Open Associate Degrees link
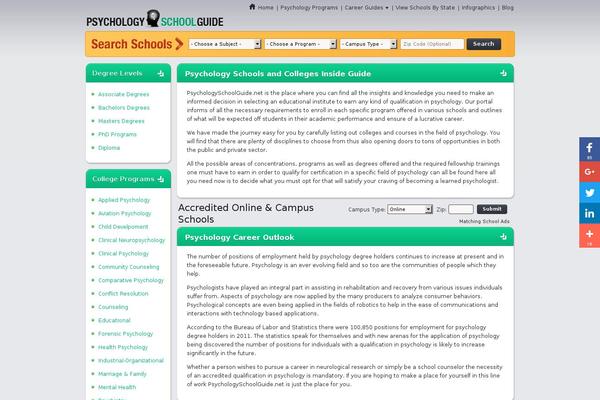 point(124,94)
